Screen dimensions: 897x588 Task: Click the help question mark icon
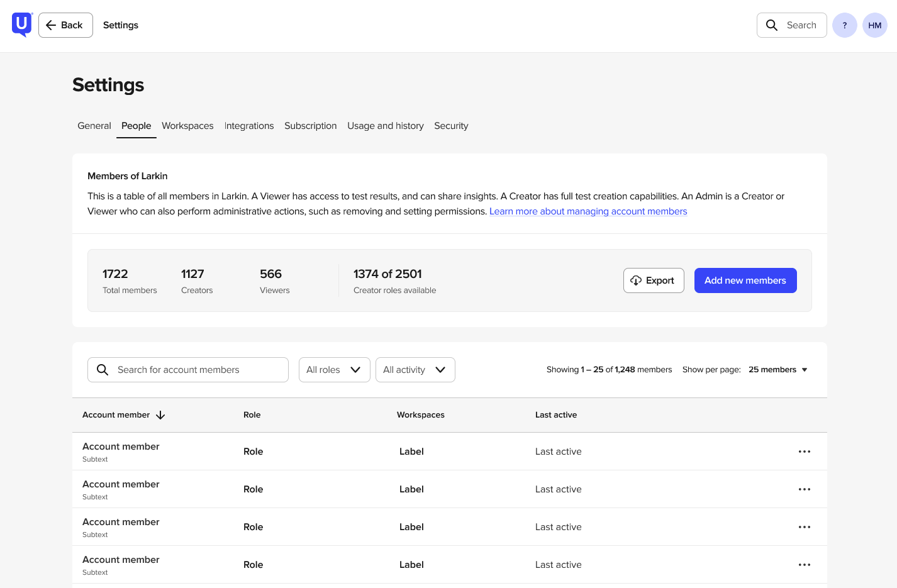point(844,25)
